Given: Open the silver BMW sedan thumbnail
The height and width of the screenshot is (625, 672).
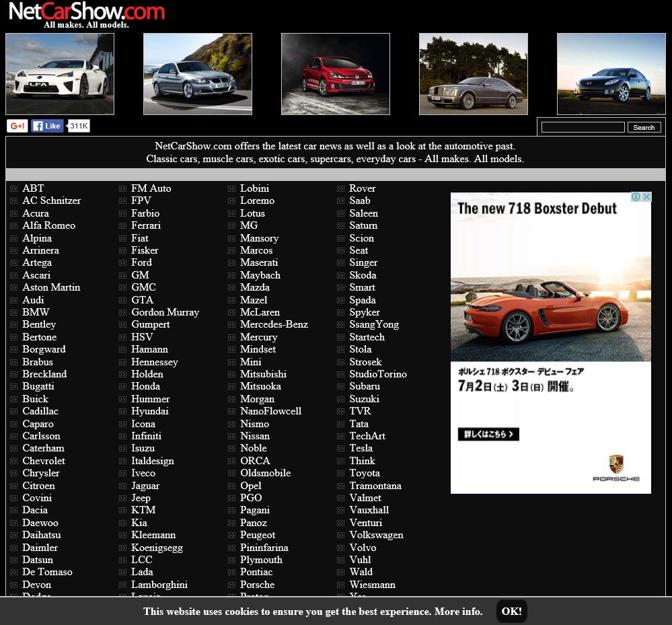Looking at the screenshot, I should click(198, 74).
